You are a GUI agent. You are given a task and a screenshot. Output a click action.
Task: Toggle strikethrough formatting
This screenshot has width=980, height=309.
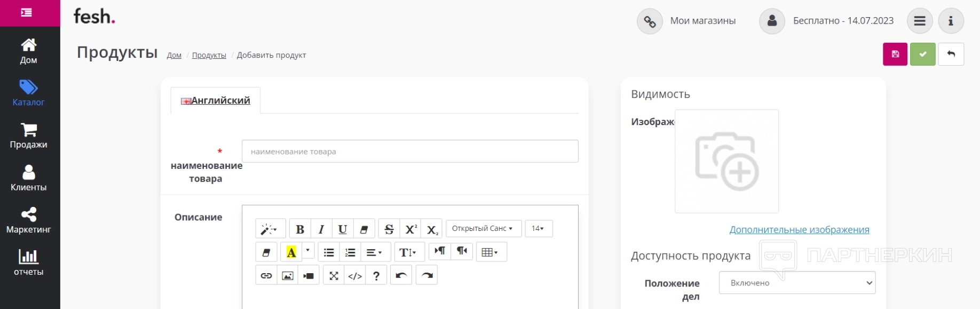[389, 229]
